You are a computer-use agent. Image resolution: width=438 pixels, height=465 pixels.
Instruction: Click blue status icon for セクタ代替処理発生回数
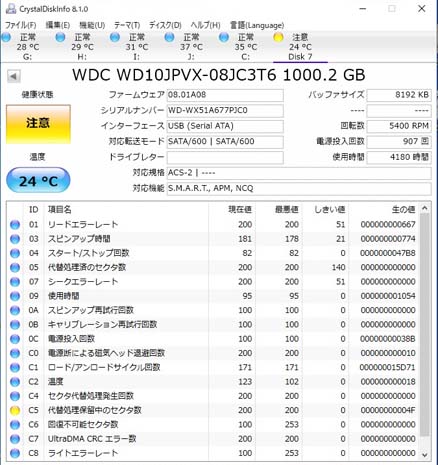point(15,396)
